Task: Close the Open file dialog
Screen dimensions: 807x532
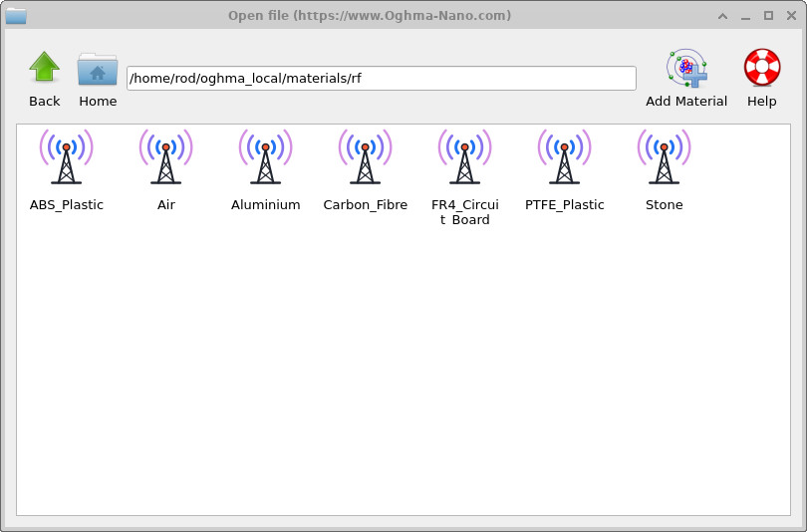Action: [x=792, y=16]
